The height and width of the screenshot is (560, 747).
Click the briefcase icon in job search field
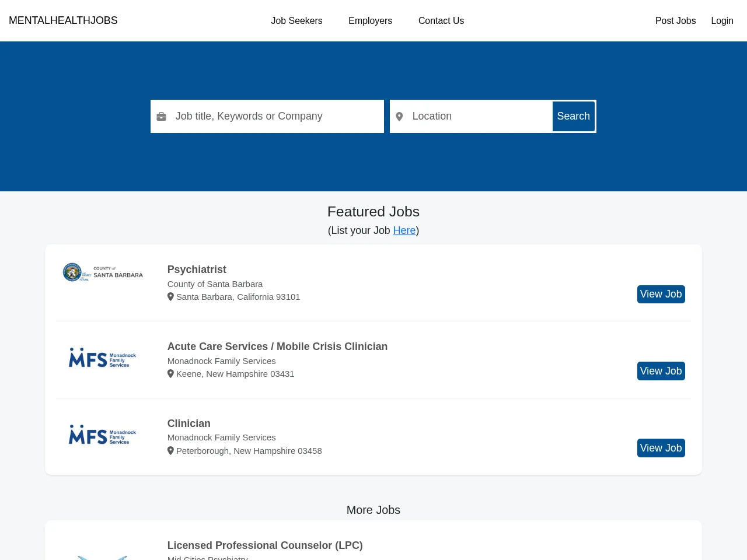pyautogui.click(x=162, y=117)
